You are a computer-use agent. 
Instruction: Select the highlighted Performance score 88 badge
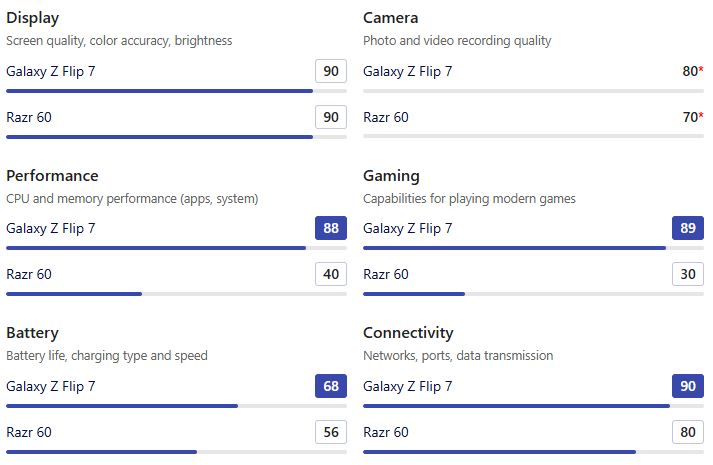tap(331, 228)
